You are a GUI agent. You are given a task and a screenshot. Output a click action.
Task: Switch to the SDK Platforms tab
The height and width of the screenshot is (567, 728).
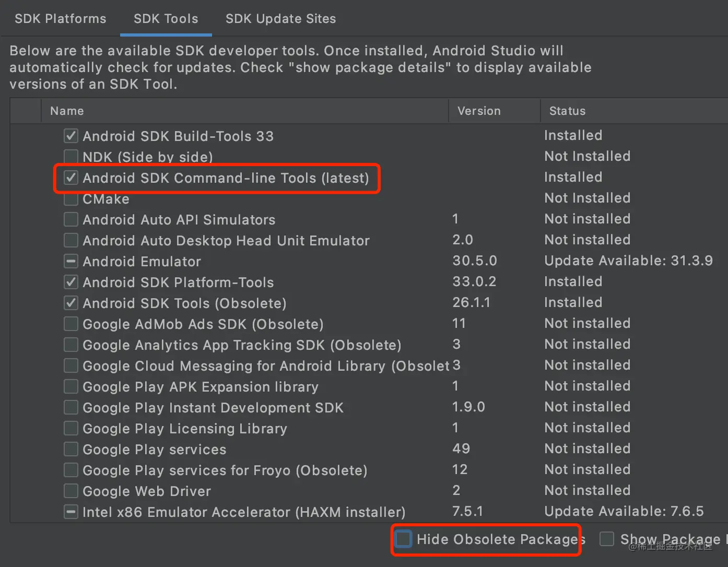pyautogui.click(x=60, y=19)
